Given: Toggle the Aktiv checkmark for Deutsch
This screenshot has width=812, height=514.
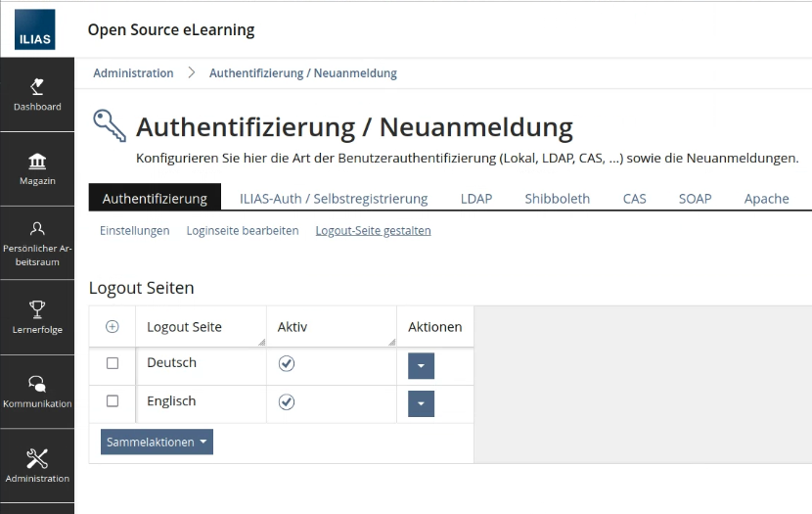Looking at the screenshot, I should click(x=287, y=364).
